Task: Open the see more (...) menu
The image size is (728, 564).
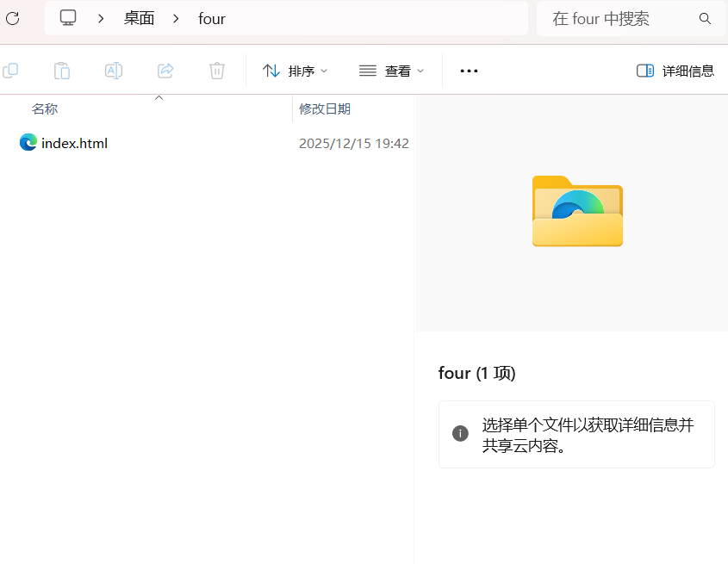Action: point(469,71)
